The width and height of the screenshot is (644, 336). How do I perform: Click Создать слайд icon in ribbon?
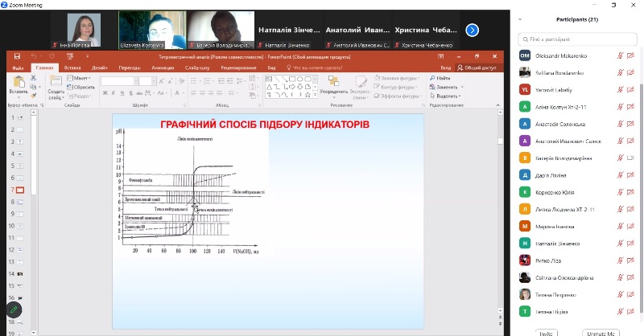(56, 83)
